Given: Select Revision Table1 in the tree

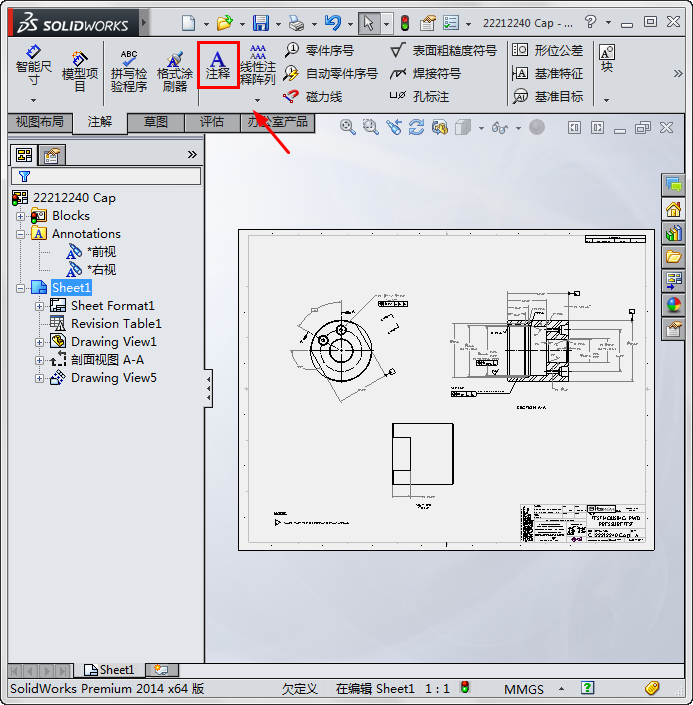Looking at the screenshot, I should tap(116, 324).
